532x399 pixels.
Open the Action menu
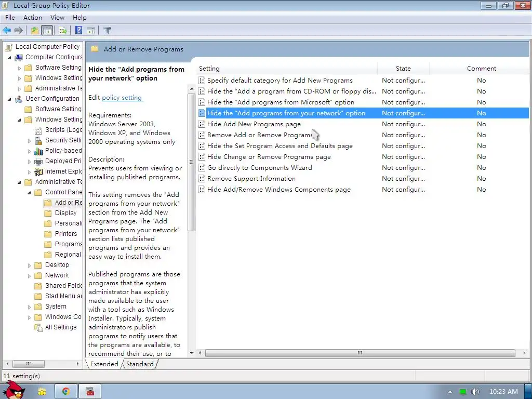click(x=33, y=18)
